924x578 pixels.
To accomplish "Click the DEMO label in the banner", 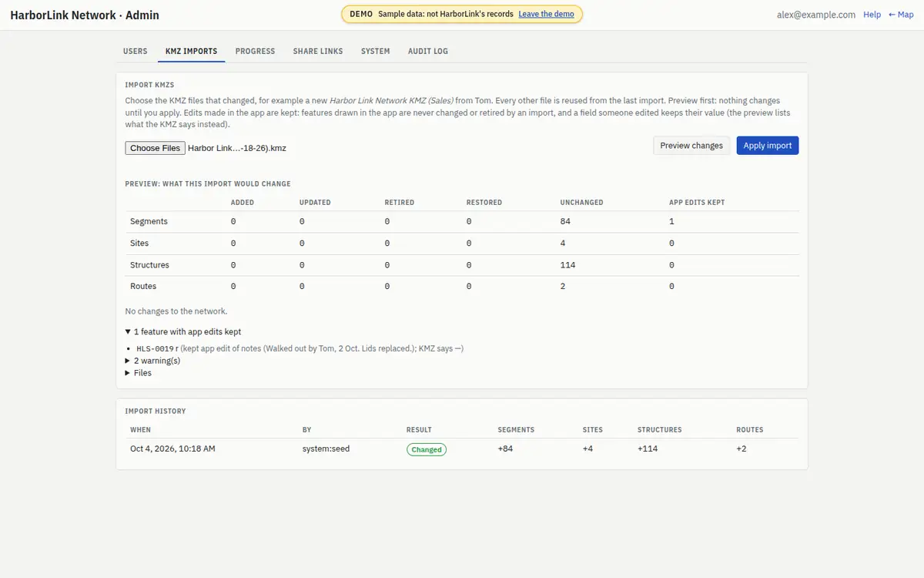I will click(x=361, y=14).
